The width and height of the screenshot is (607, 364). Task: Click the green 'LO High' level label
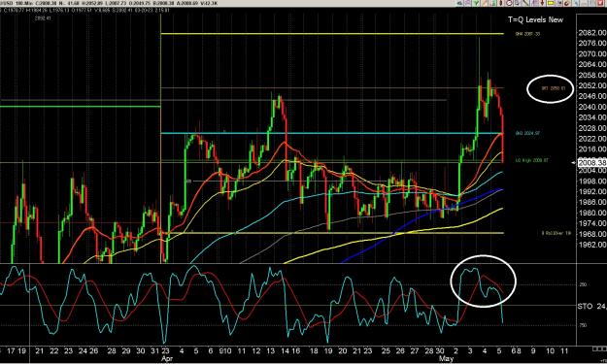tap(532, 160)
